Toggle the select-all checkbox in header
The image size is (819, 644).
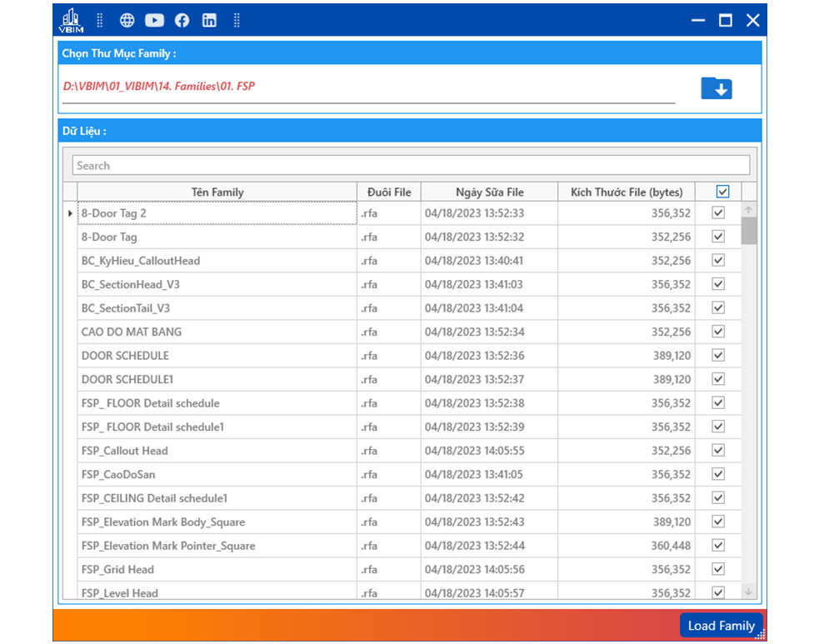[722, 192]
